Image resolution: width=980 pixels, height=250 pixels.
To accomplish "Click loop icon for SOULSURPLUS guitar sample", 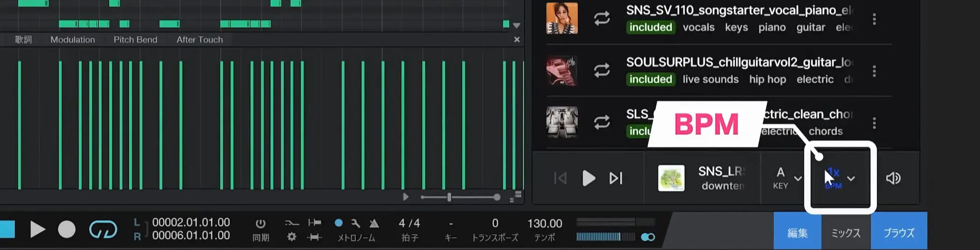I will point(602,70).
